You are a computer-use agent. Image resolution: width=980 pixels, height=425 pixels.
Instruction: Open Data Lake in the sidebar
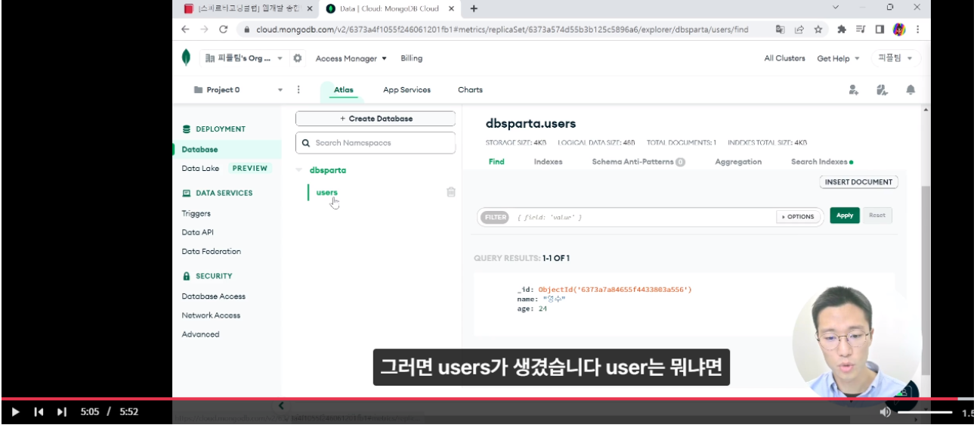[200, 169]
